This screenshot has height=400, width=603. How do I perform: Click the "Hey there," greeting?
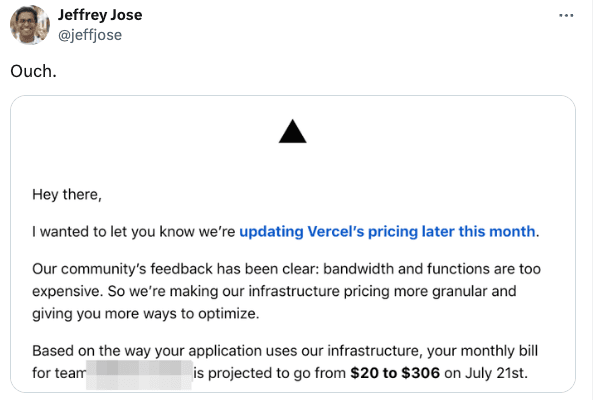point(67,195)
